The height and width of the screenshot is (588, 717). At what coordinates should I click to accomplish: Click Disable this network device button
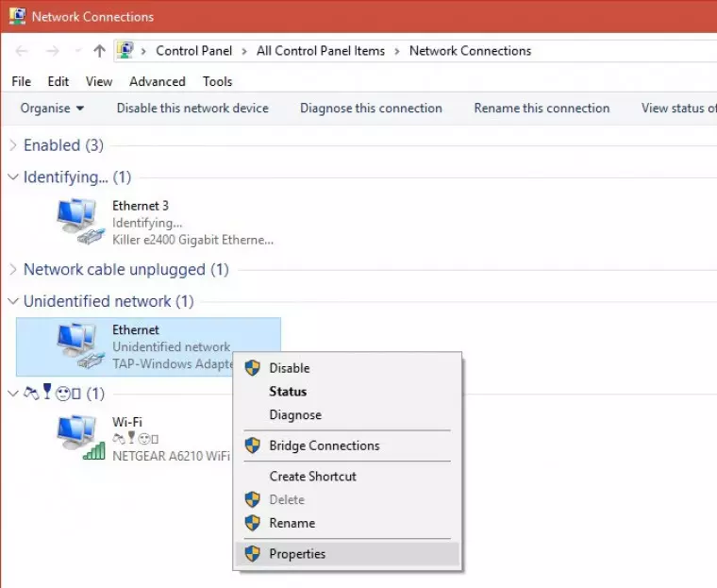coord(192,109)
